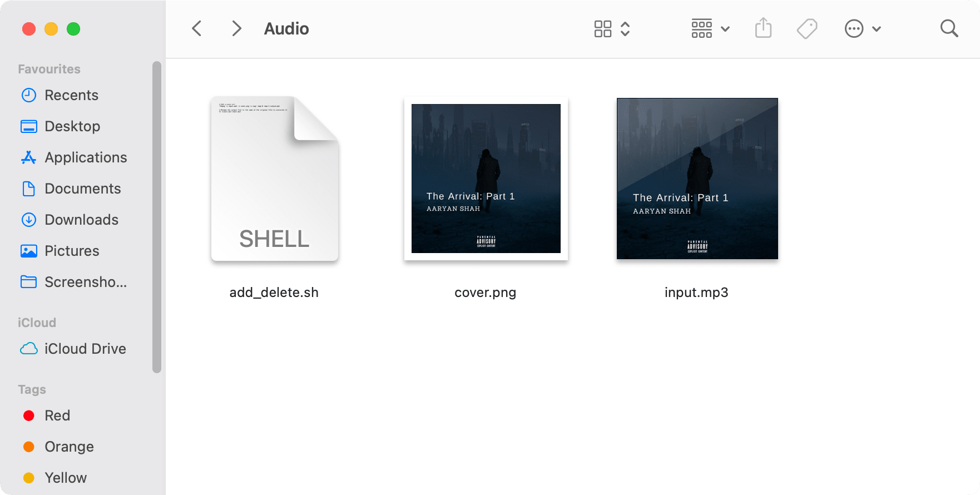The height and width of the screenshot is (495, 980).
Task: Select the input.mp3 audio thumbnail
Action: coord(697,179)
